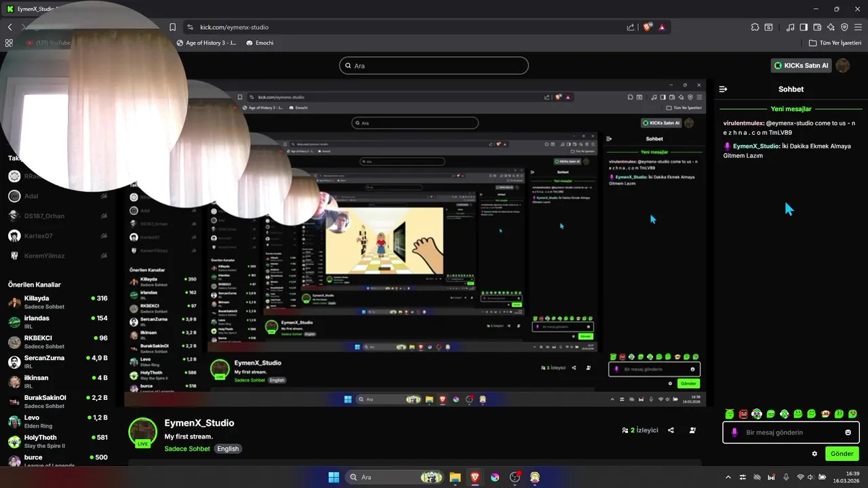Image resolution: width=868 pixels, height=488 pixels.
Task: Click the share page icon in address bar
Action: tap(631, 27)
